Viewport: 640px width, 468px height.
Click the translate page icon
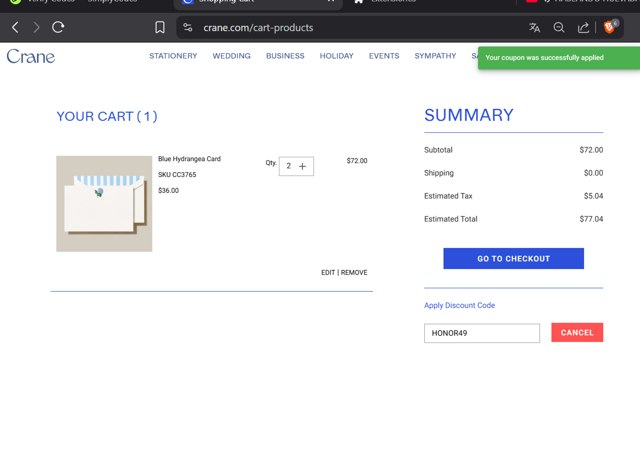(x=534, y=27)
